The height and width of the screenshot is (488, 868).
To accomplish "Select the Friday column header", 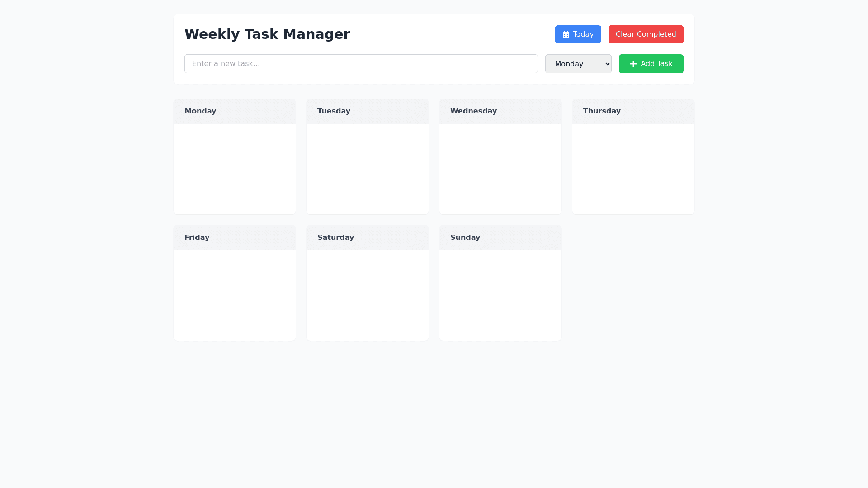I will (197, 238).
